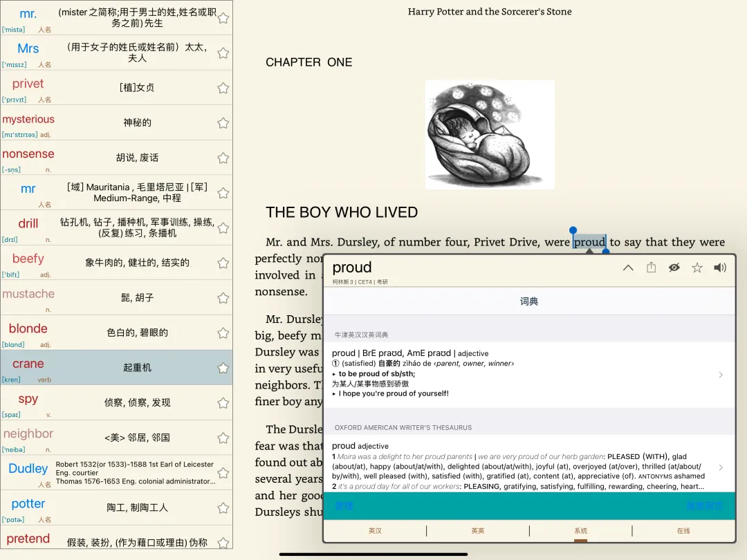Viewport: 747px width, 560px height.
Task: Collapse dictionary popup with up chevron
Action: [x=628, y=268]
